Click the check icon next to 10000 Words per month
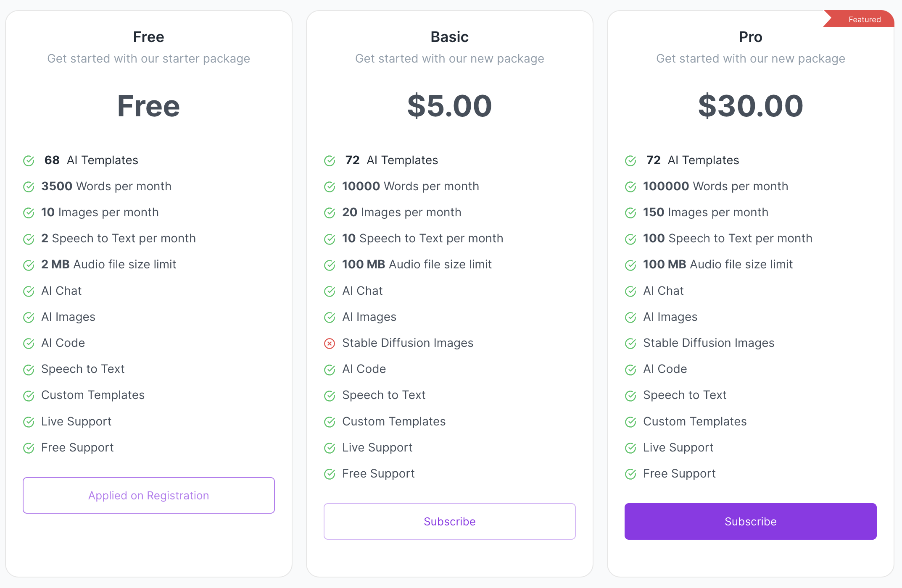This screenshot has width=902, height=588. (330, 187)
